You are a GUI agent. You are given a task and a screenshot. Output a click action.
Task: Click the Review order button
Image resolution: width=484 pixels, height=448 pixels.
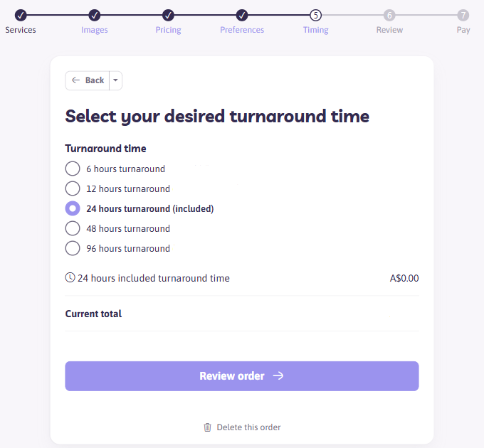(242, 376)
